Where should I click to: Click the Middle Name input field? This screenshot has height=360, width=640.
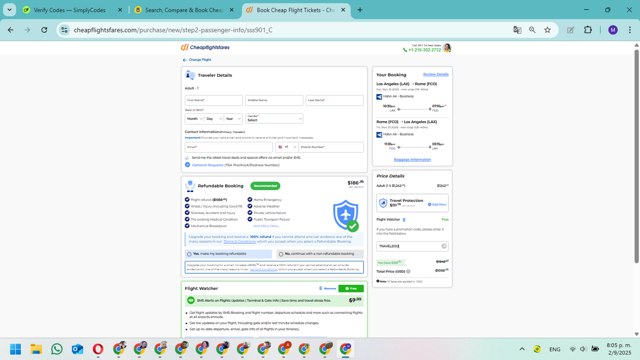pos(274,100)
